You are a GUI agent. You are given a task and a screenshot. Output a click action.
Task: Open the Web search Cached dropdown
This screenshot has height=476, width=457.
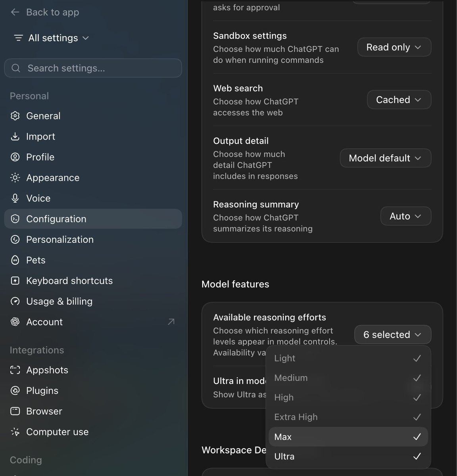click(399, 100)
